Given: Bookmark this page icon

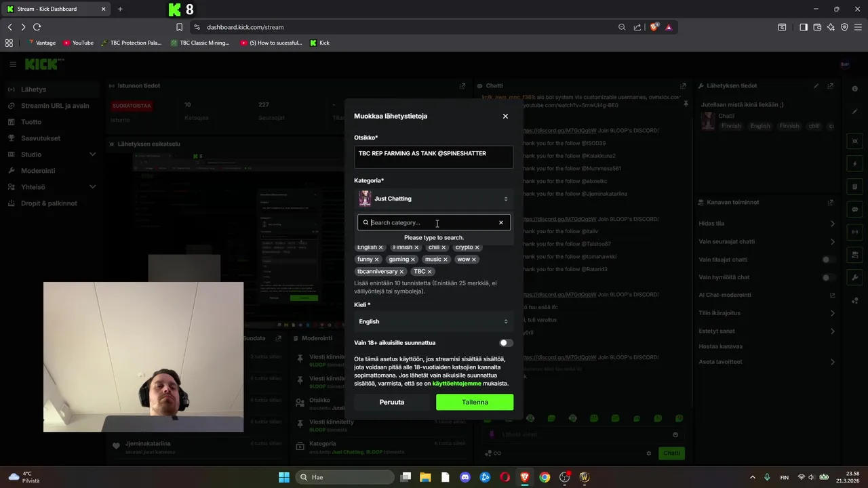Looking at the screenshot, I should click(x=179, y=27).
